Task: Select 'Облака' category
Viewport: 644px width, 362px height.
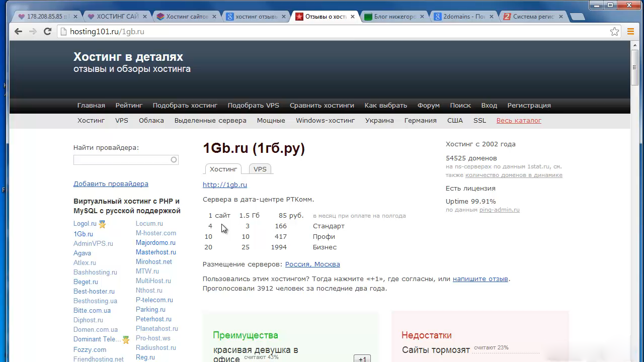Action: [x=151, y=121]
